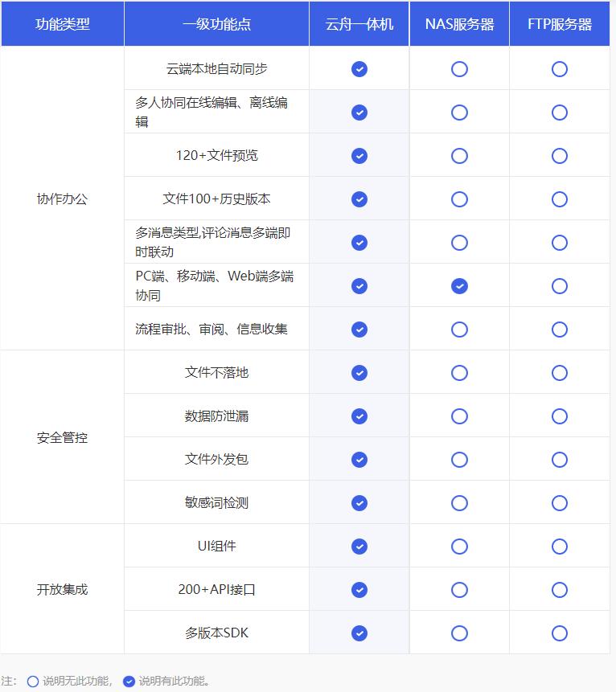
Task: Click the filled checkmark icon in the legend note
Action: pos(129,682)
